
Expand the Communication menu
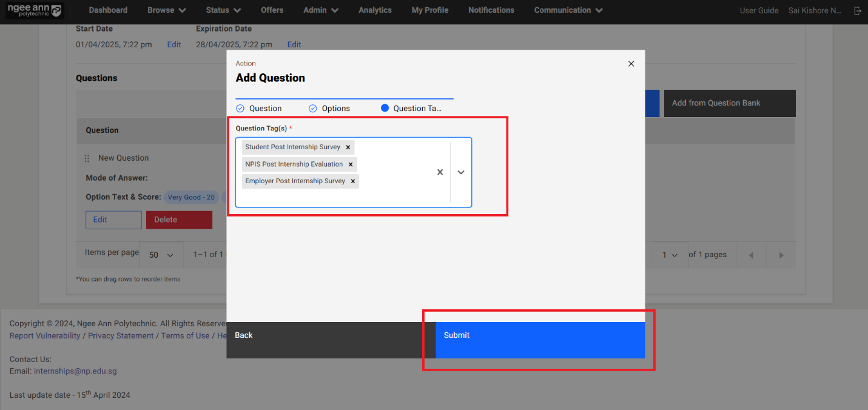568,10
